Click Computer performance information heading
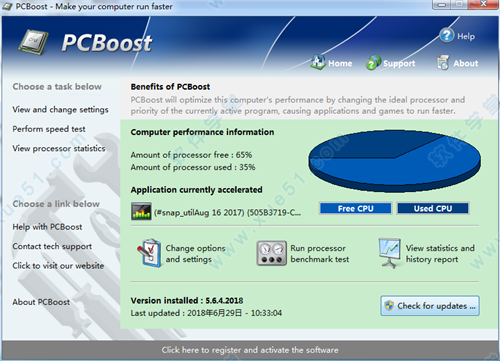The height and width of the screenshot is (361, 500). coord(202,132)
